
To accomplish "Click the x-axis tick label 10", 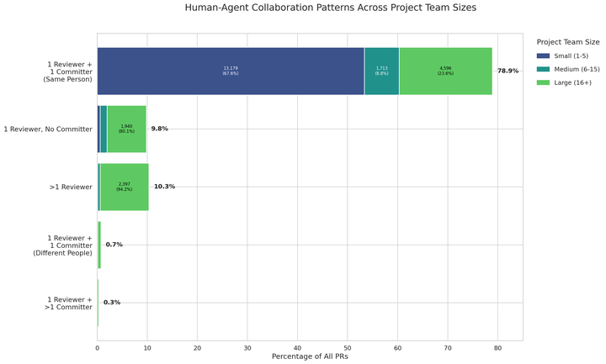I will point(147,348).
